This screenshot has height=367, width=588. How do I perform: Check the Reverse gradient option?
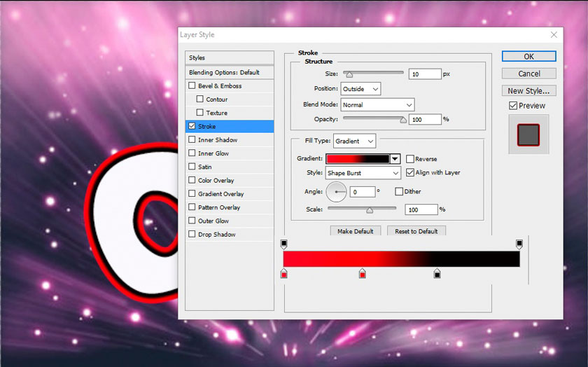pos(410,159)
